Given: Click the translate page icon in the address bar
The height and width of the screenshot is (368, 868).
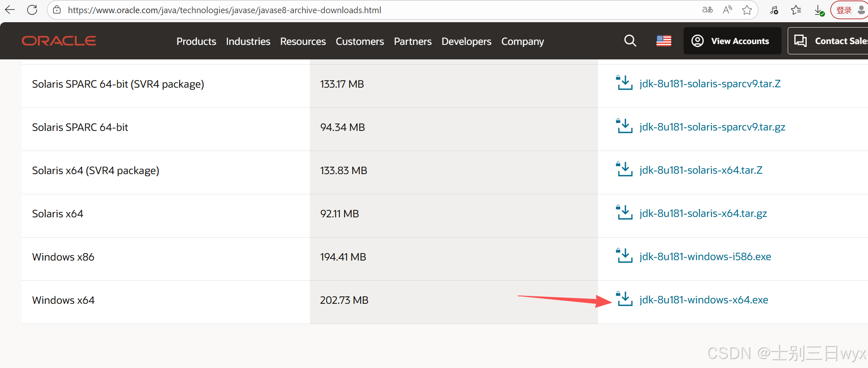Looking at the screenshot, I should tap(707, 10).
